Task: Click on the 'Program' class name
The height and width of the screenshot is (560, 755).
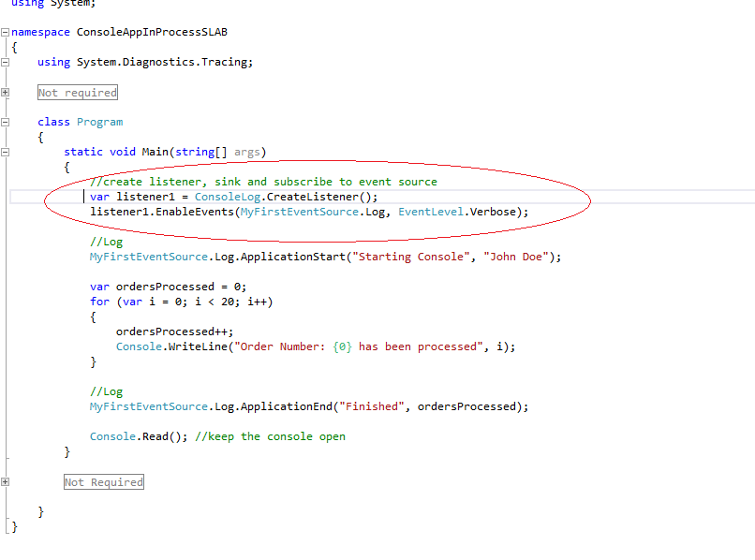Action: point(99,122)
